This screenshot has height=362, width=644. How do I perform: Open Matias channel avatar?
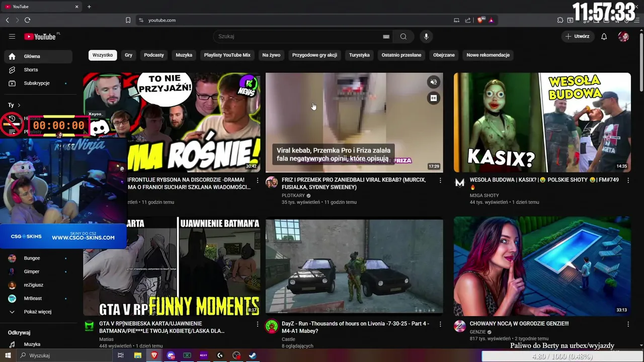[x=89, y=326]
